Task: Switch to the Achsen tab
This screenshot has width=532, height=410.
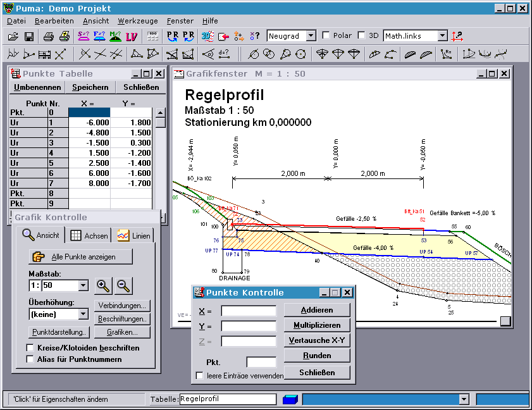Action: [x=89, y=235]
